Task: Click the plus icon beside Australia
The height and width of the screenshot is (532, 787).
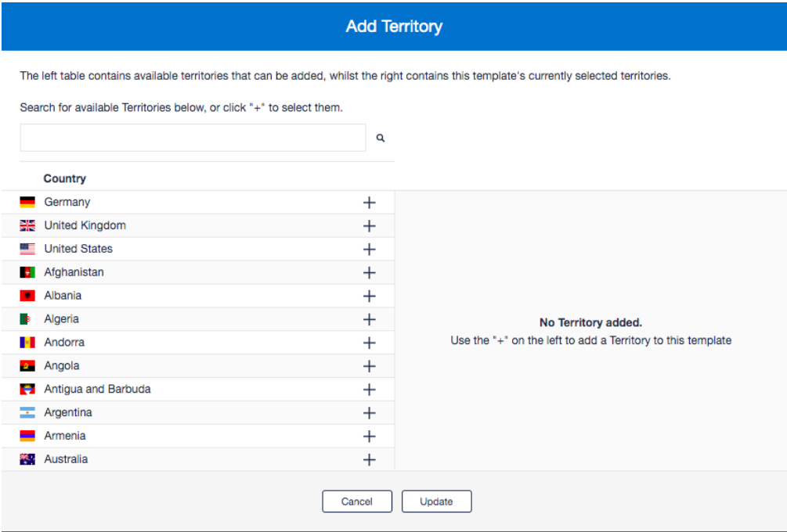Action: [370, 460]
